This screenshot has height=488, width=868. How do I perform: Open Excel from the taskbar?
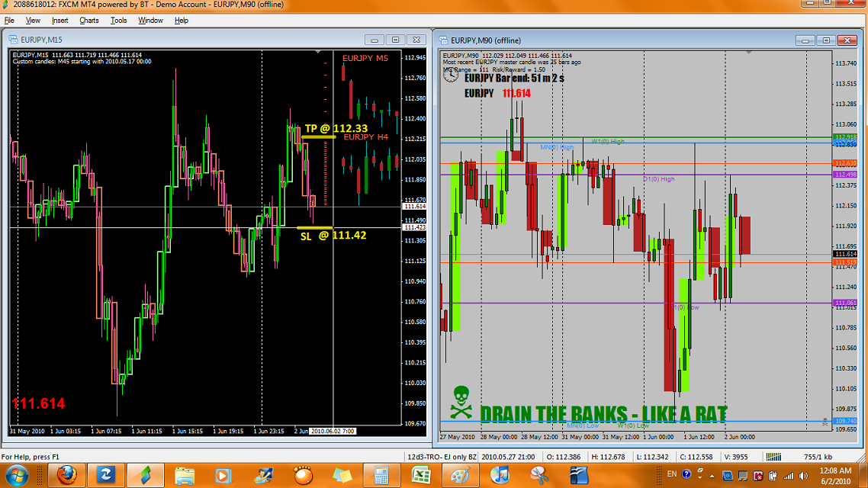tap(421, 475)
